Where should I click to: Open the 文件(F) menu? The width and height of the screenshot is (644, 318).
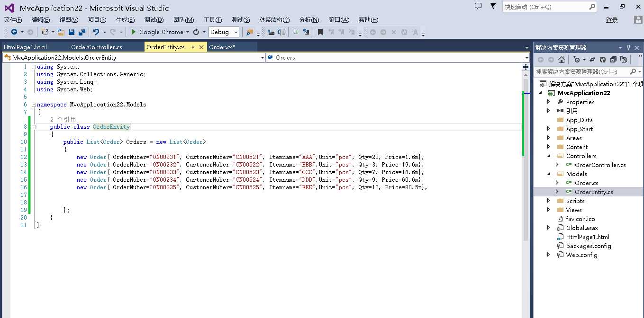[x=13, y=19]
